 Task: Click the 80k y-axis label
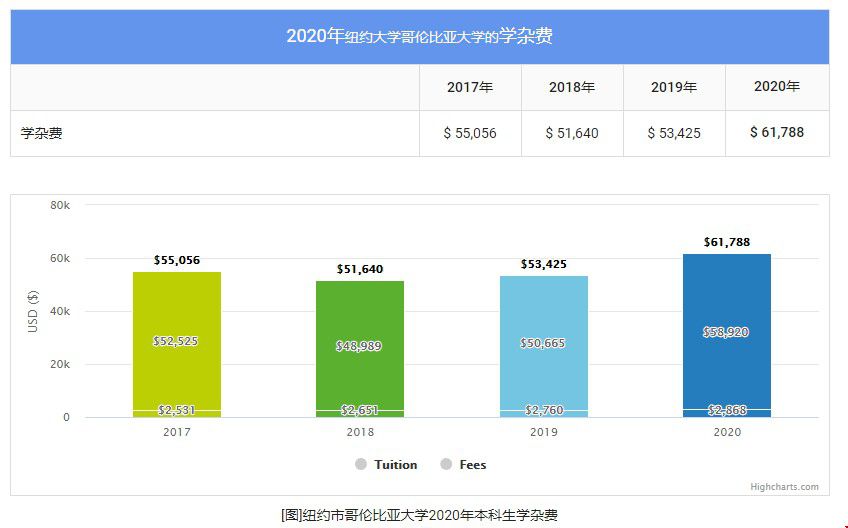[60, 205]
